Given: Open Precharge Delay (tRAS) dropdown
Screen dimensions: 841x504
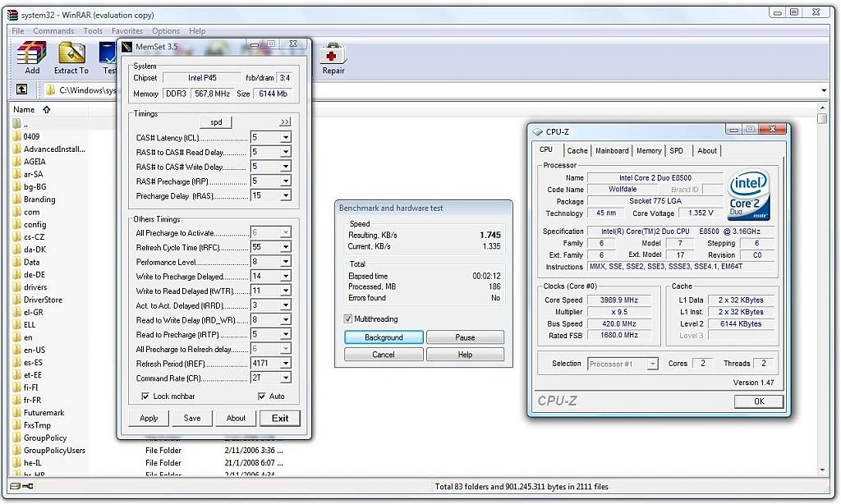Looking at the screenshot, I should point(286,195).
